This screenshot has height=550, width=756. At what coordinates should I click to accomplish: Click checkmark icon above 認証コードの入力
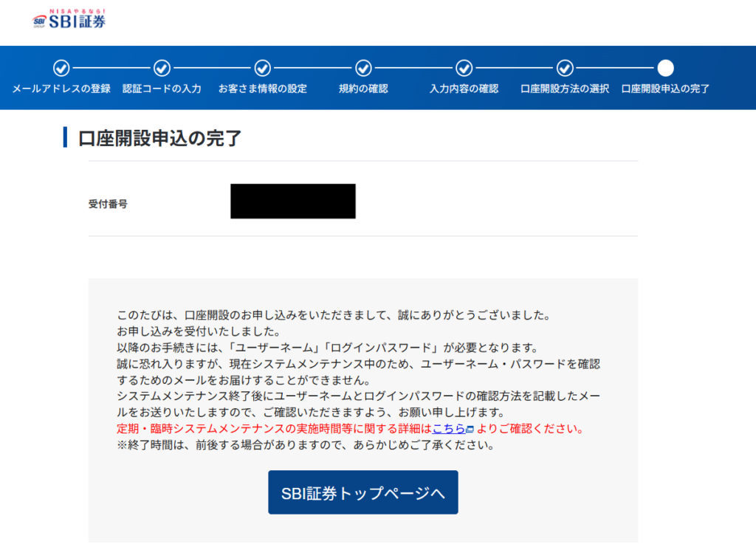tap(162, 68)
